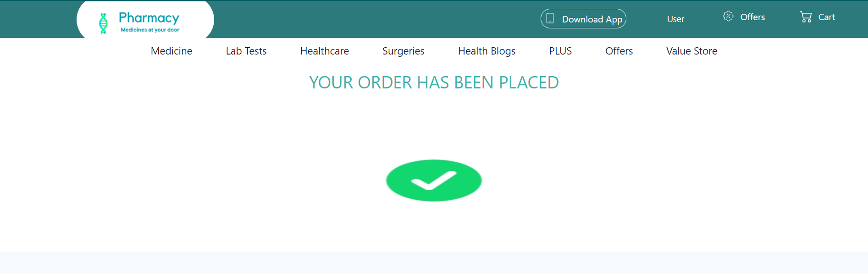868x274 pixels.
Task: Select the Medicine menu item
Action: [171, 51]
